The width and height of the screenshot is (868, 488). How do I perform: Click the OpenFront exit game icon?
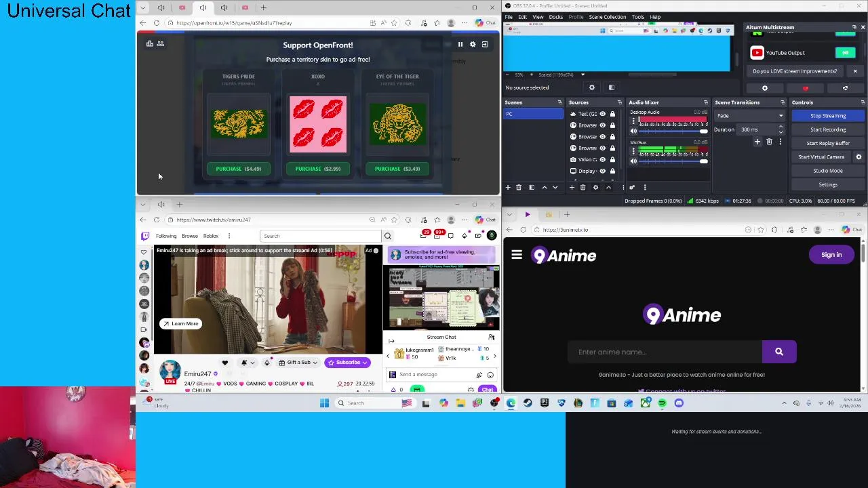point(485,44)
